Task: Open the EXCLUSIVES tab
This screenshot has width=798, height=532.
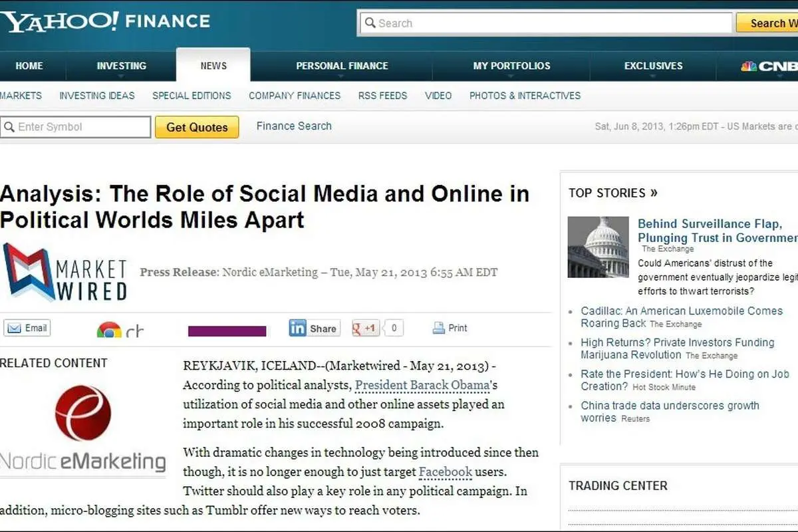Action: pyautogui.click(x=653, y=66)
